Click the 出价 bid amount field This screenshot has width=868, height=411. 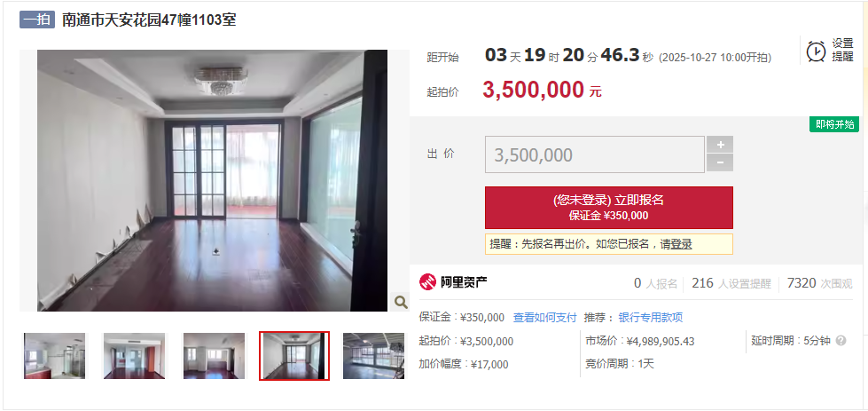(595, 154)
